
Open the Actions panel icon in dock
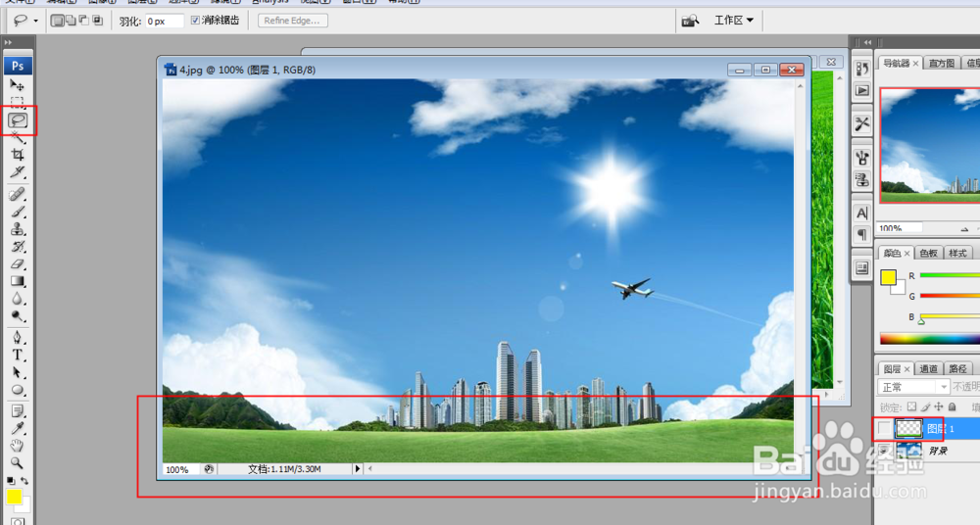(861, 91)
